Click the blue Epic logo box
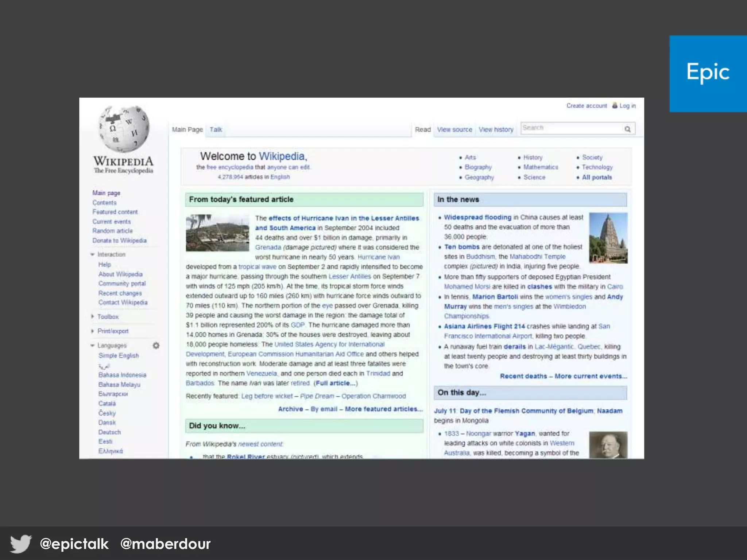 708,73
